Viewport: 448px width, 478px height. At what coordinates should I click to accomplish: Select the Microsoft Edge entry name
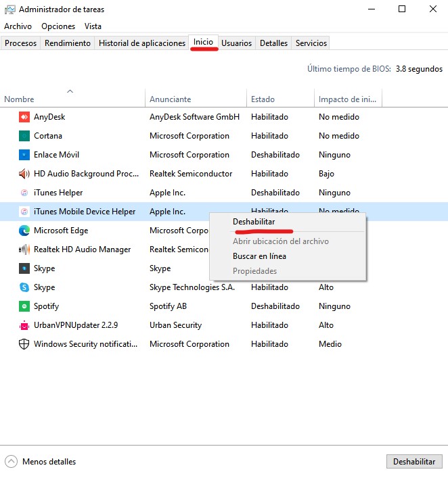click(x=61, y=230)
